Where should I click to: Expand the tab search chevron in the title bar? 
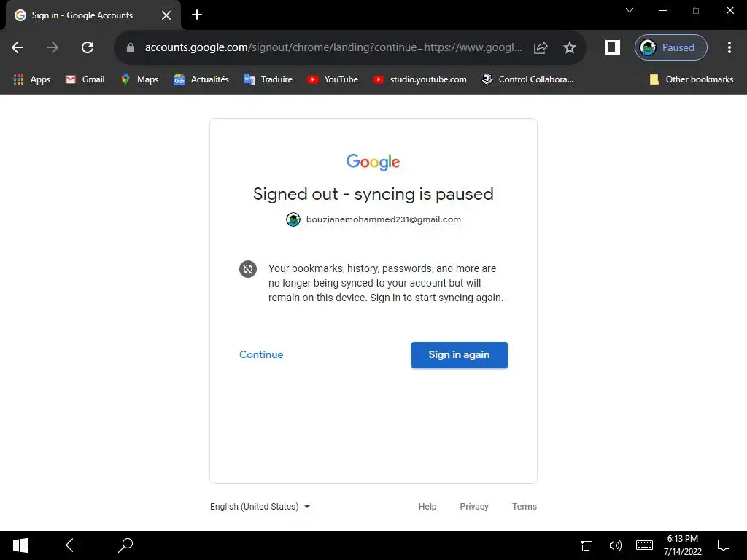click(x=630, y=10)
